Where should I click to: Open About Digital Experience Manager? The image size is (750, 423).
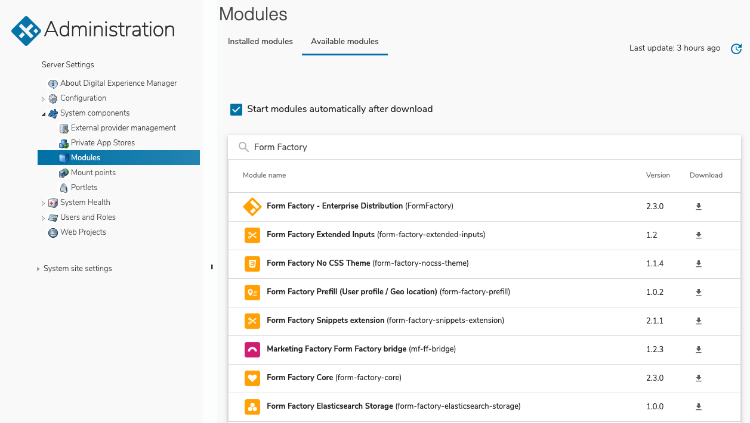119,83
